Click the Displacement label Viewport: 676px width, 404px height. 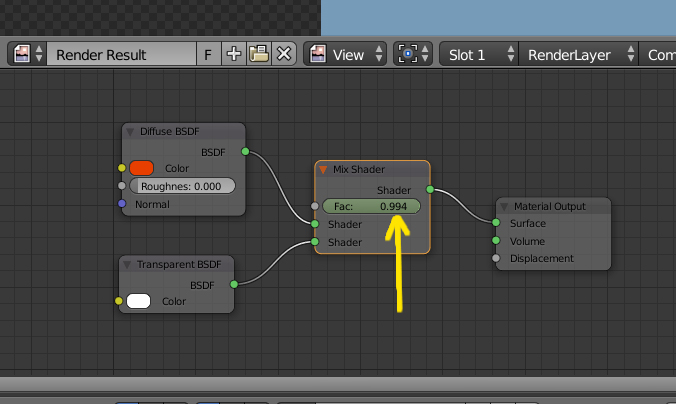(541, 258)
